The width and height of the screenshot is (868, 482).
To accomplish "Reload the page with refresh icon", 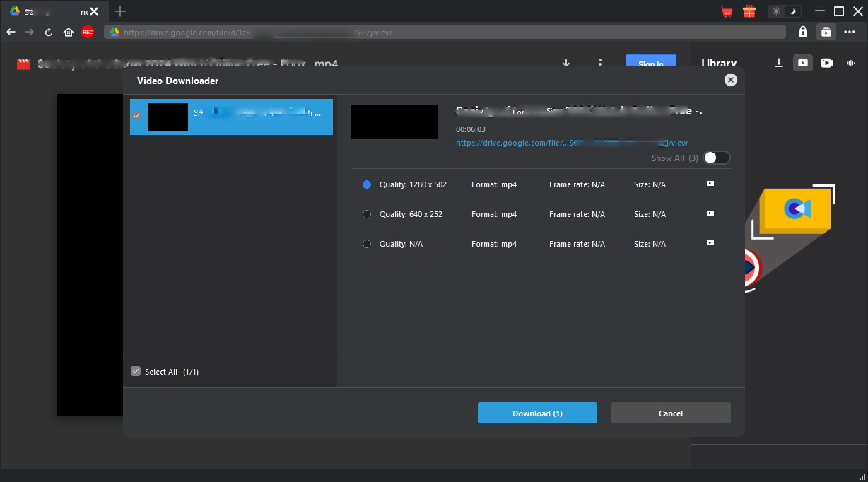I will (x=49, y=32).
